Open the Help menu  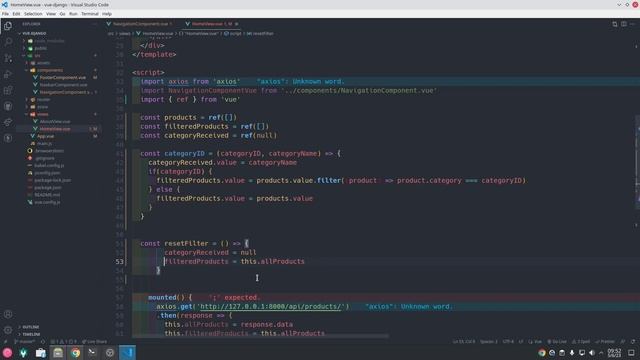point(107,13)
